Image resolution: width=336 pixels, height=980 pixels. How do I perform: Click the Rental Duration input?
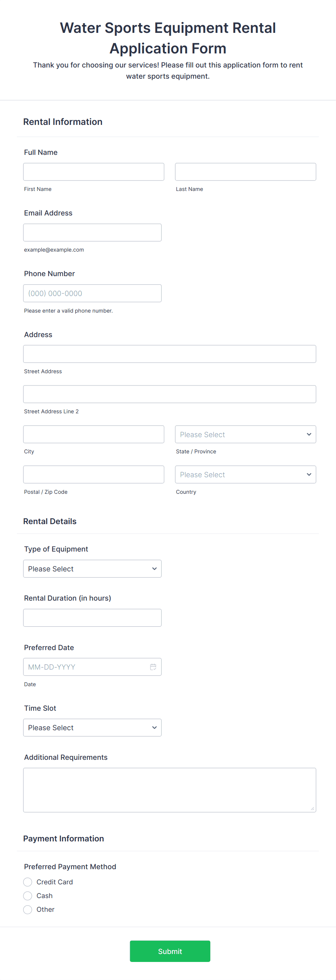92,618
